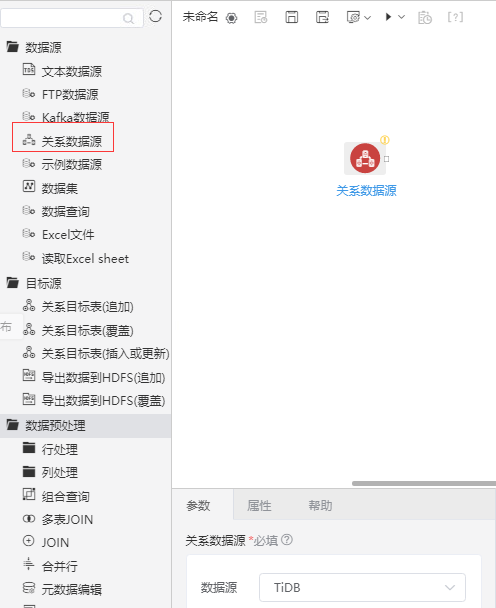
Task: Expand the 行处理 subfolder
Action: (29, 448)
